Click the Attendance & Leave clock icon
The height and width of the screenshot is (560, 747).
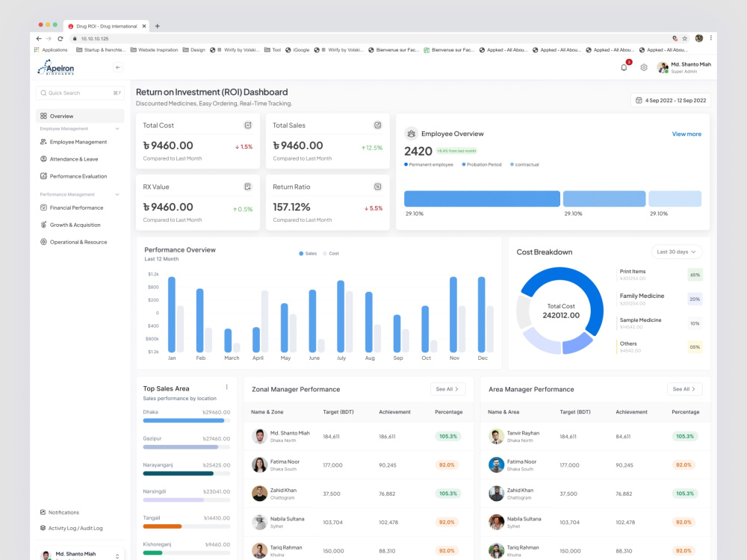tap(43, 159)
